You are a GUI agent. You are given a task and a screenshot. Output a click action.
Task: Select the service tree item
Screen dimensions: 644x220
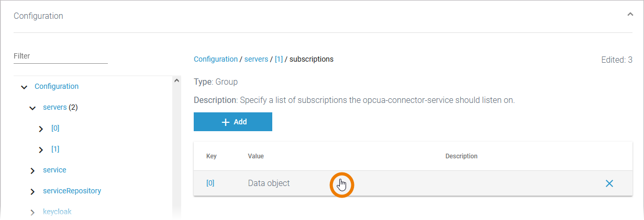click(54, 170)
